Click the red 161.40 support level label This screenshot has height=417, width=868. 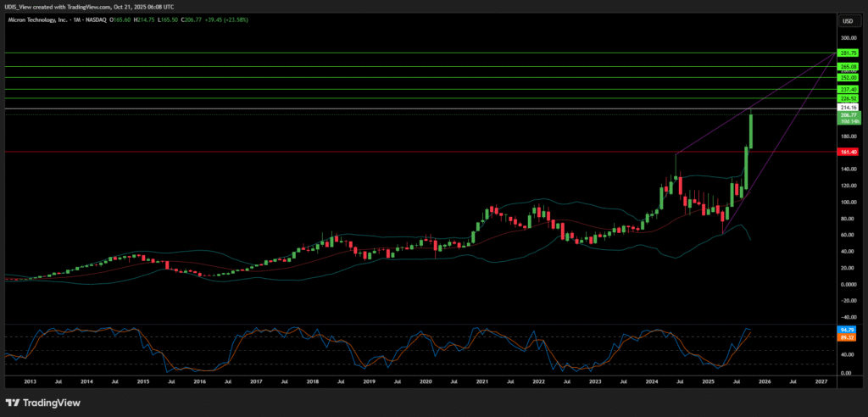[849, 152]
